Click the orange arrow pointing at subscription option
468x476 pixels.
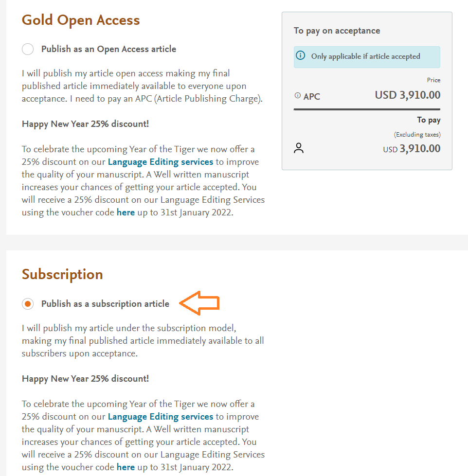click(200, 303)
